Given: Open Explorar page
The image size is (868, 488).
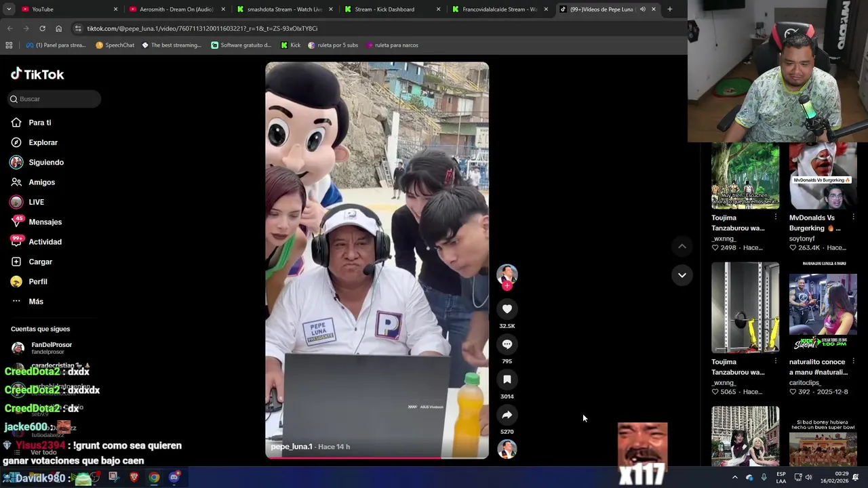Looking at the screenshot, I should click(43, 142).
